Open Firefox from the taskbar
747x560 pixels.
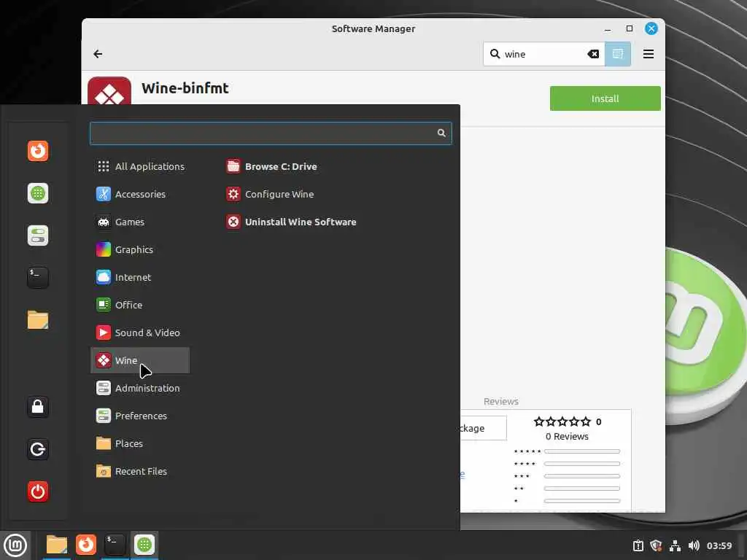(x=86, y=545)
